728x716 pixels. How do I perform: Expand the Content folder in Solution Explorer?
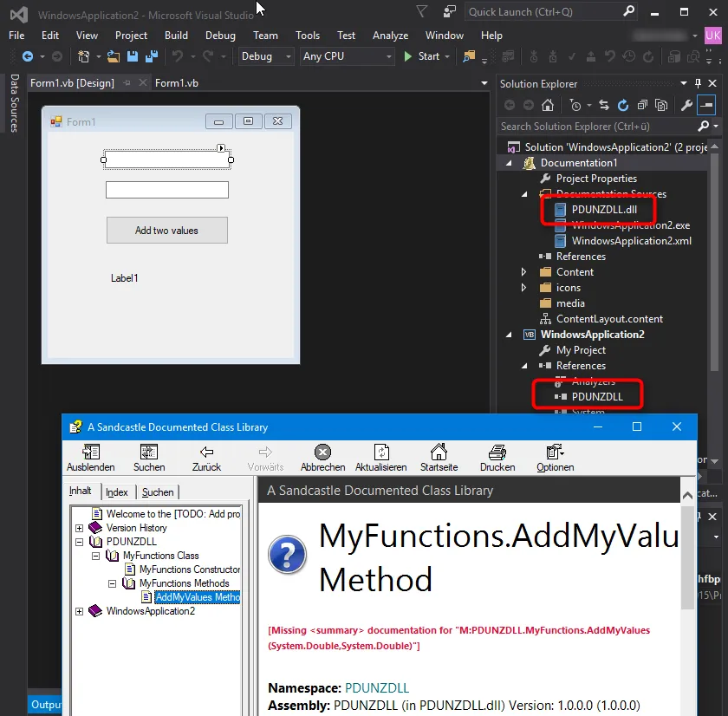pyautogui.click(x=523, y=272)
